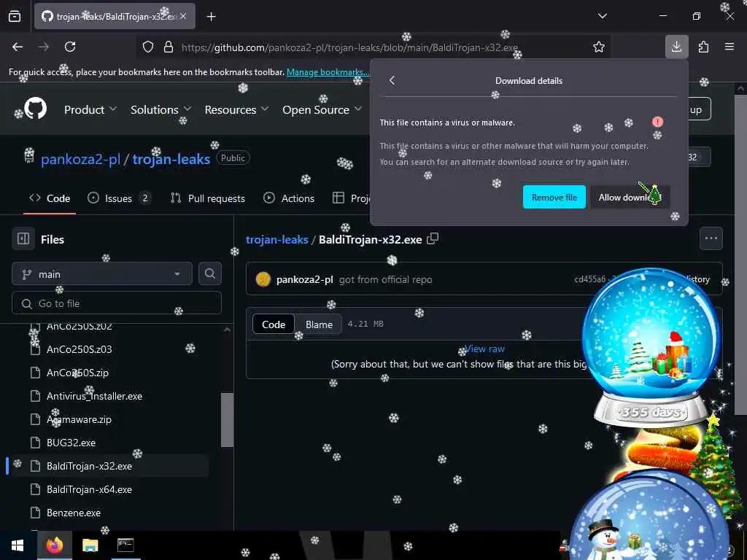This screenshot has width=747, height=560.
Task: Click the red warning icon in download details
Action: pos(657,122)
